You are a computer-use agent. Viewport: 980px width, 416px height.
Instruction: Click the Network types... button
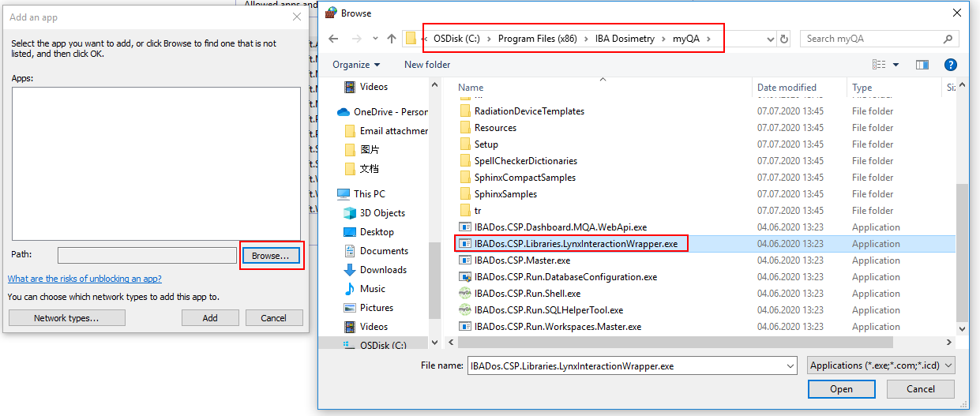(66, 318)
